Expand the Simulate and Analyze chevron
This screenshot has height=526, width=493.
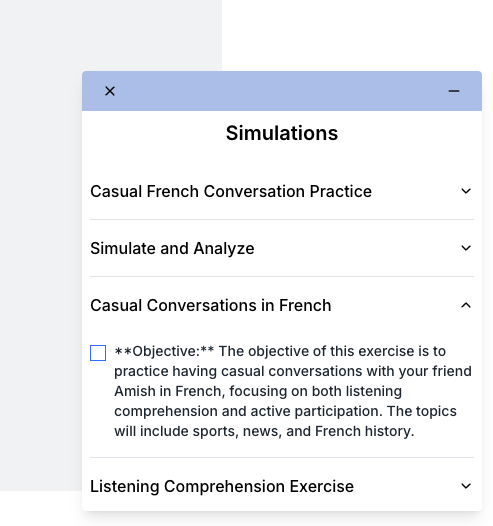pyautogui.click(x=466, y=248)
